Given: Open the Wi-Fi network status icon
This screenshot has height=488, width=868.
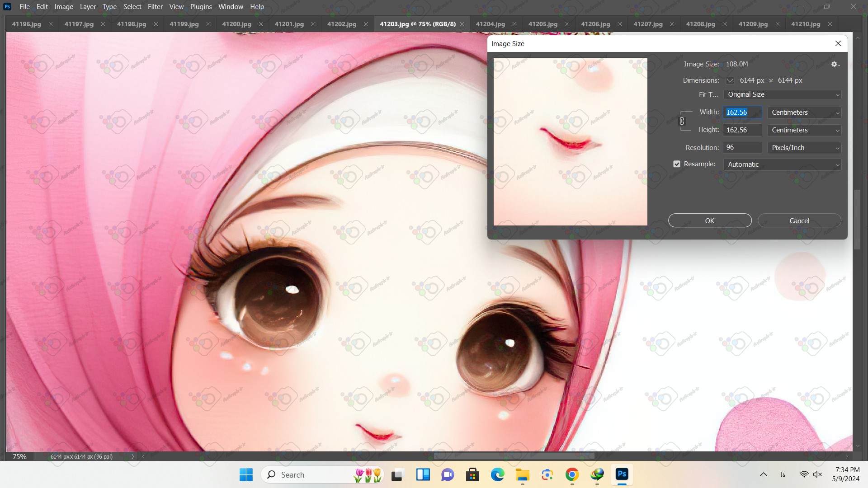Looking at the screenshot, I should click(804, 474).
